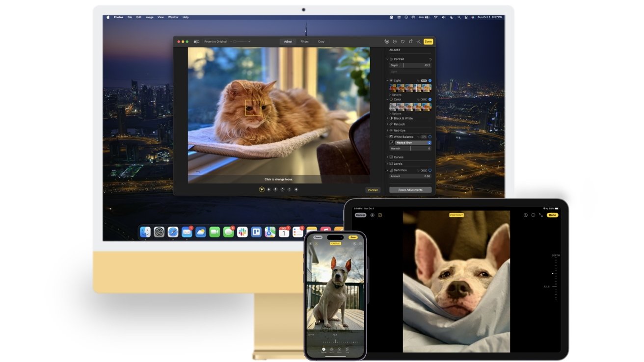Select the White Balance eyedropper tool

coord(392,142)
